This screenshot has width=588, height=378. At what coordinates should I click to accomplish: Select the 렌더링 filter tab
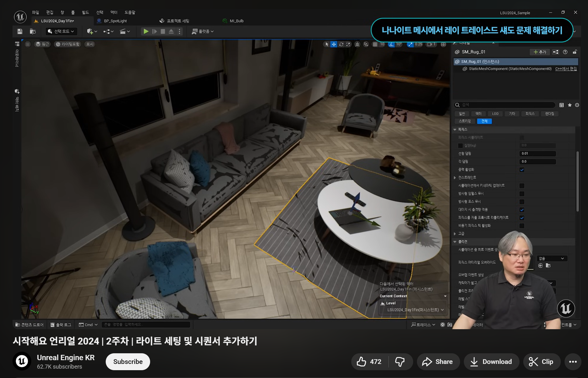(x=550, y=114)
